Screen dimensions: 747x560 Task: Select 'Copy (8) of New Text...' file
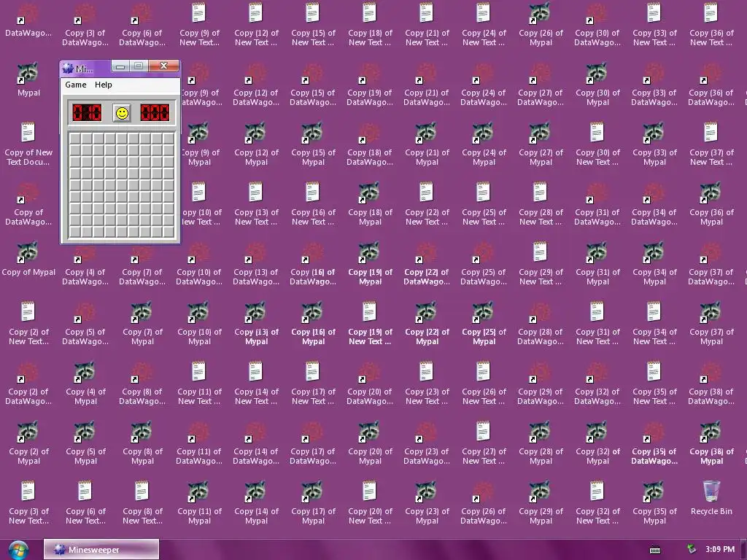click(x=142, y=503)
